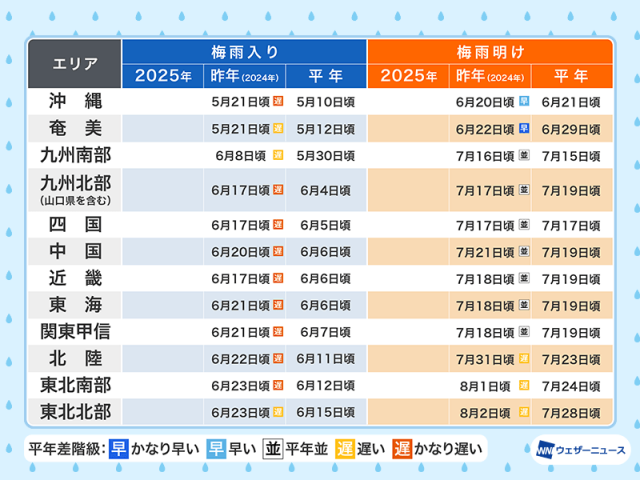Click the normal badge beside 中国's 7月21日頃
The width and height of the screenshot is (640, 480).
tap(524, 251)
